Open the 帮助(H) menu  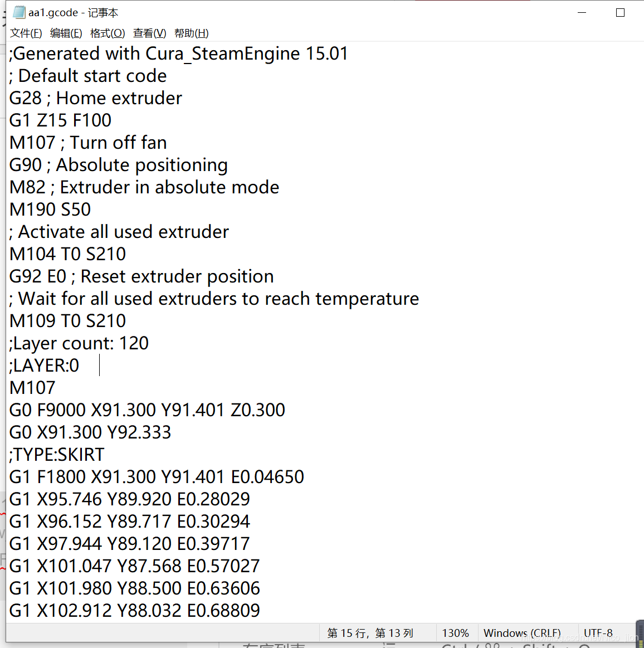click(x=191, y=33)
